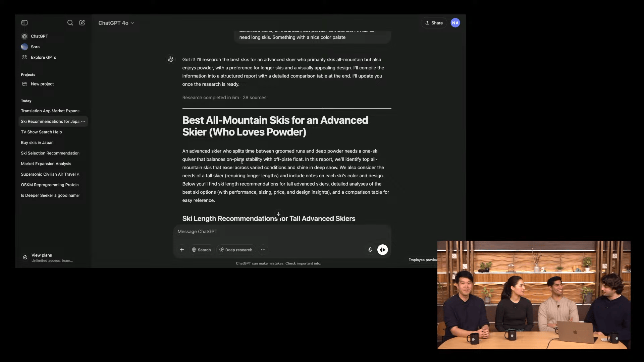Click the plus attachment icon

point(182,250)
